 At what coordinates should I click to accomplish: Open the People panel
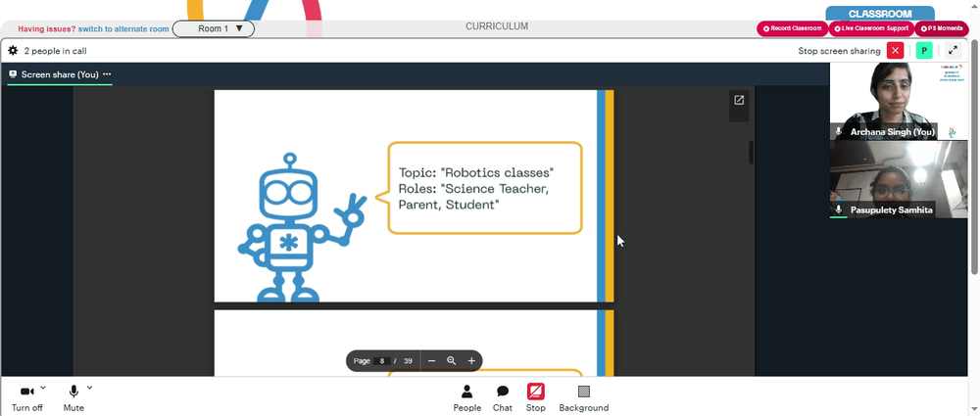[466, 398]
